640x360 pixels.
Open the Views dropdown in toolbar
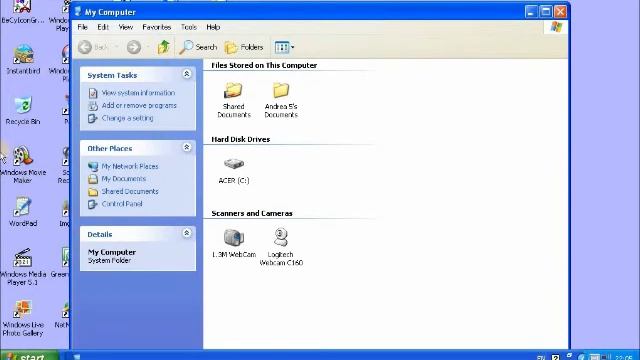click(284, 47)
